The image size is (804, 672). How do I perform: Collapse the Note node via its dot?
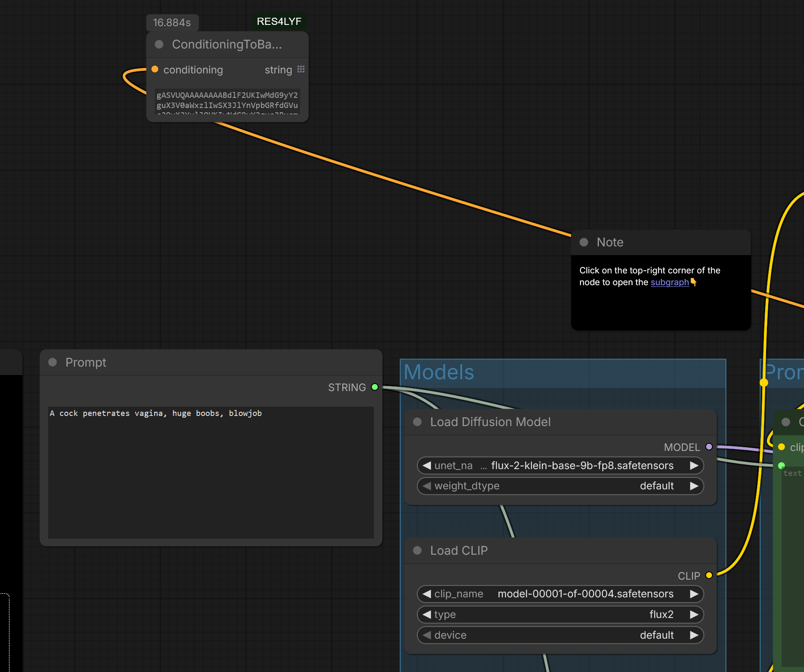[x=584, y=242]
